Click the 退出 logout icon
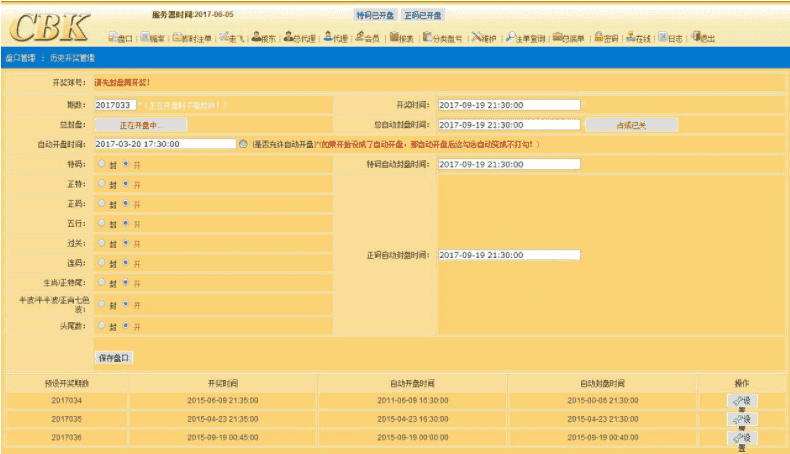 (696, 36)
